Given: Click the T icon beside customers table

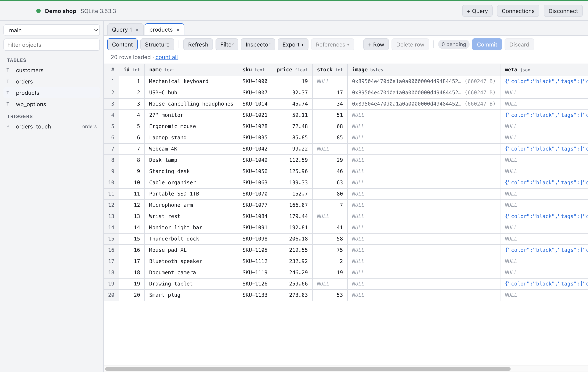Looking at the screenshot, I should (8, 70).
